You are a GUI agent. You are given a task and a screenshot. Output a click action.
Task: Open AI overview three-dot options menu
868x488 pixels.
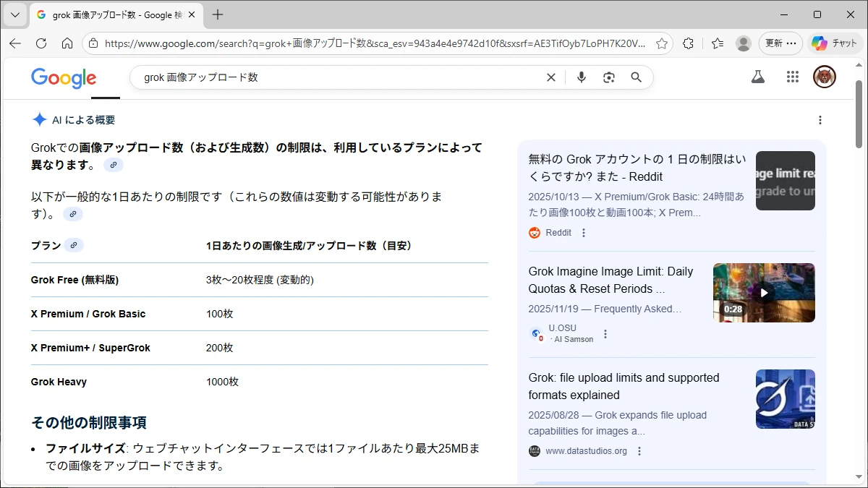pos(820,120)
